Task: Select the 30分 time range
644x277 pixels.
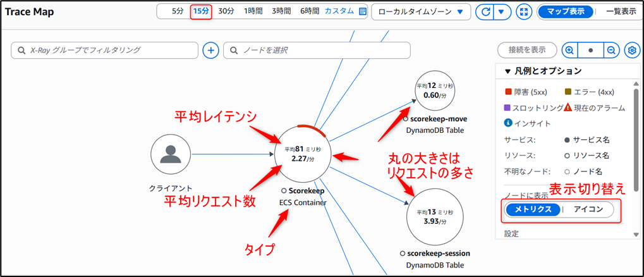Action: tap(226, 11)
